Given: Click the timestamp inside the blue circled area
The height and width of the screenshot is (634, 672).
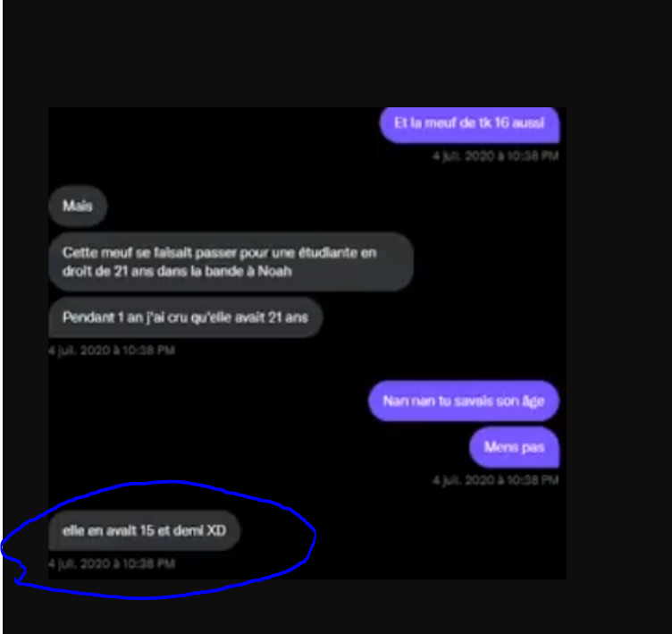Looking at the screenshot, I should 112,564.
